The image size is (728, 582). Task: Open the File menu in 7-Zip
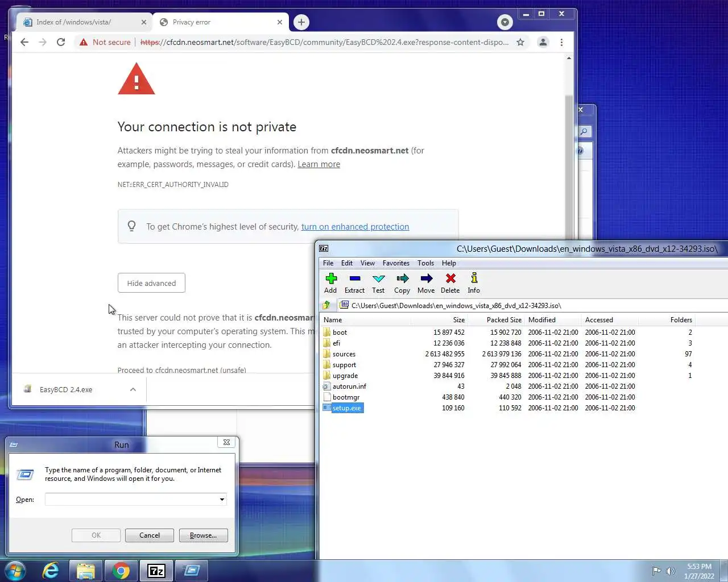(328, 263)
